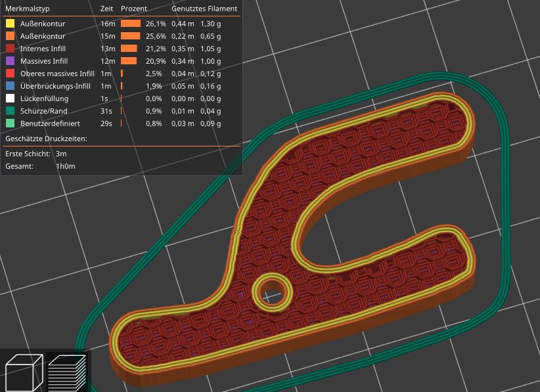Click the Zeit column header

(107, 9)
